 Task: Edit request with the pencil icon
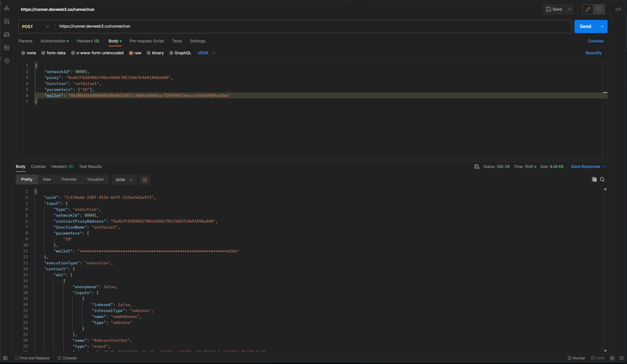(x=588, y=9)
